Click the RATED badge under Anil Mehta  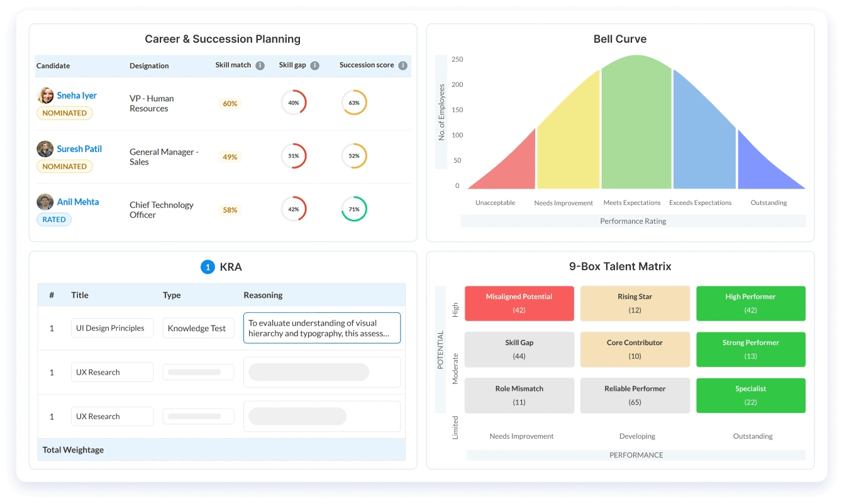pos(54,219)
